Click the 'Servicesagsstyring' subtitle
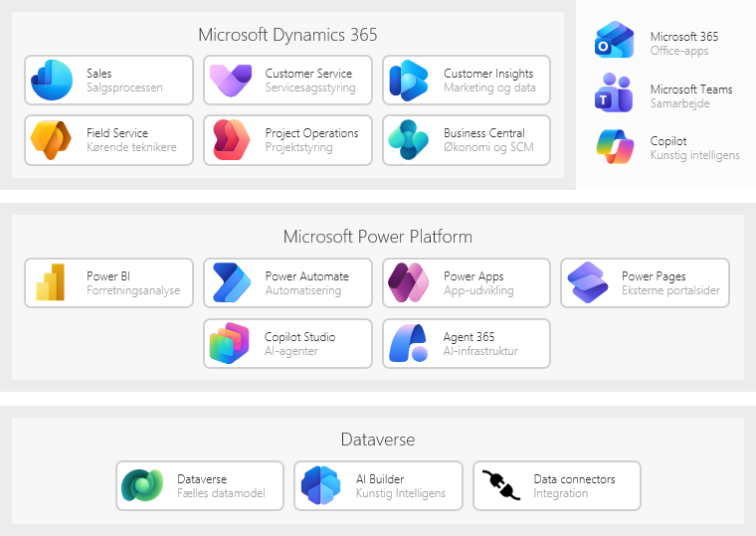Screen dimensions: 756x536 310,88
